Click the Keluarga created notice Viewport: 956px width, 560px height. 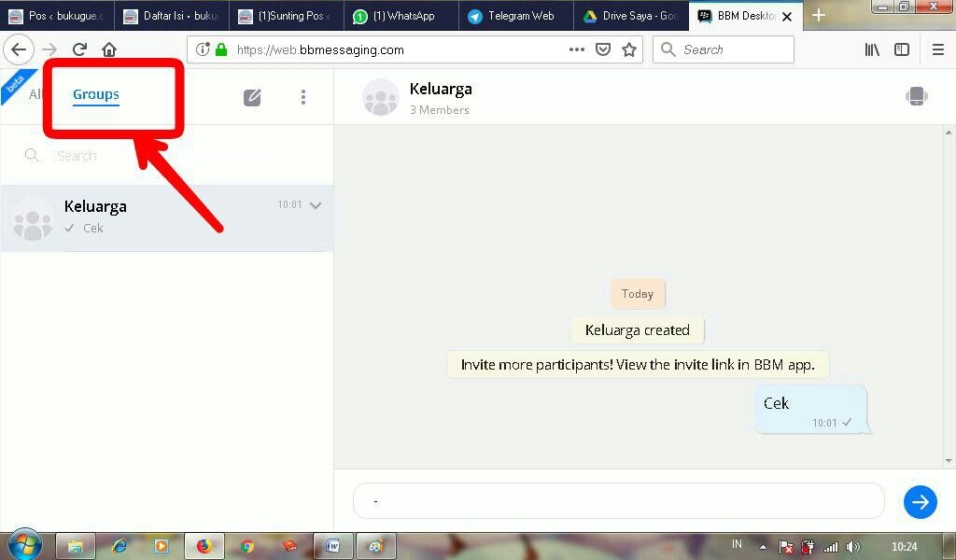(637, 330)
